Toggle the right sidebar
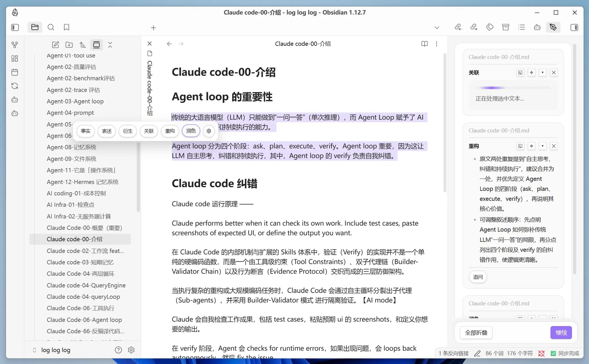Image resolution: width=589 pixels, height=364 pixels. pos(574,27)
